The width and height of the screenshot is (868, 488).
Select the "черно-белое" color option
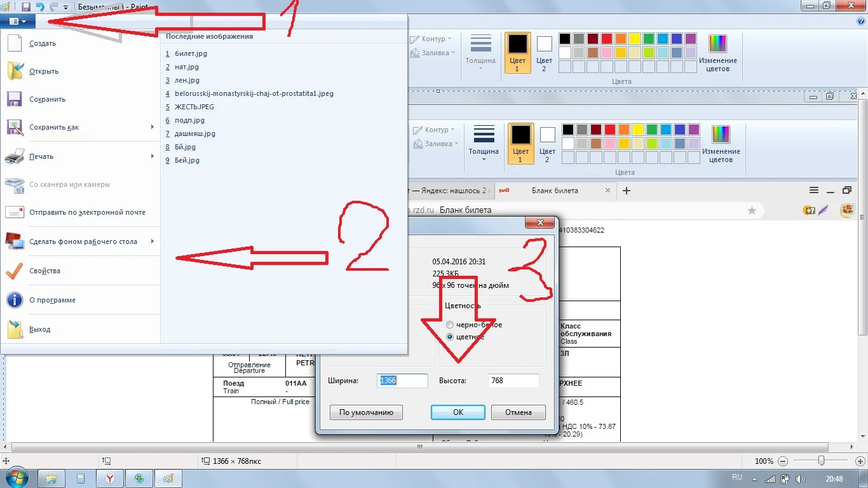450,324
